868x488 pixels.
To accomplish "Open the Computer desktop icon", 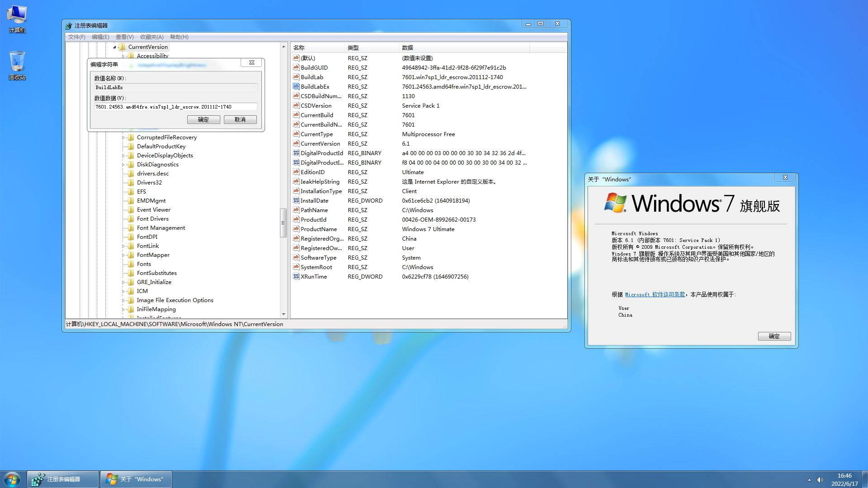I will 17,19.
